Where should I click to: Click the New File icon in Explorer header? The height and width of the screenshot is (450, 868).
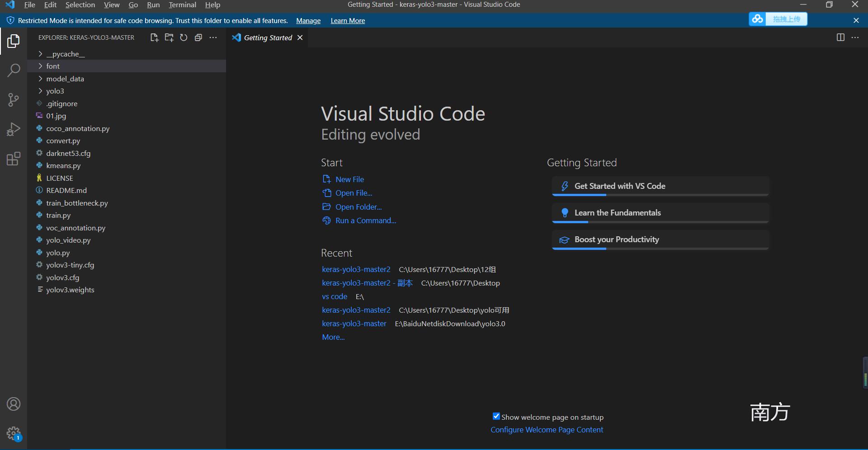point(154,37)
